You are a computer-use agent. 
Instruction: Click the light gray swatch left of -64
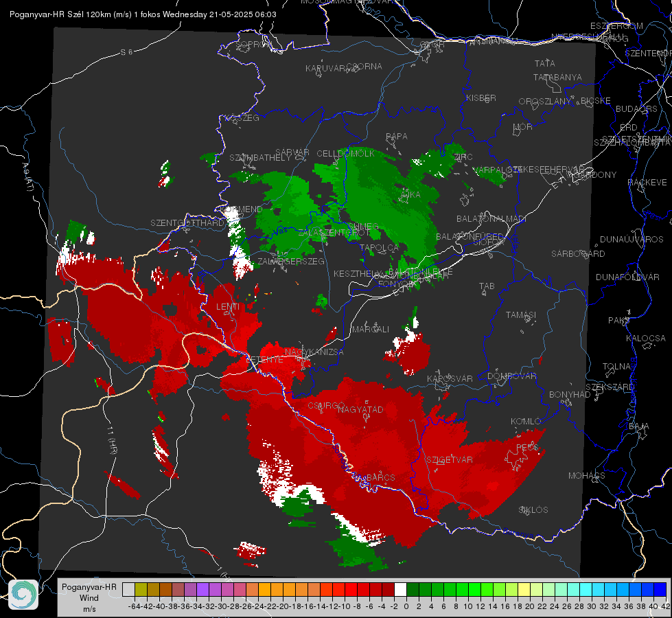[128, 589]
